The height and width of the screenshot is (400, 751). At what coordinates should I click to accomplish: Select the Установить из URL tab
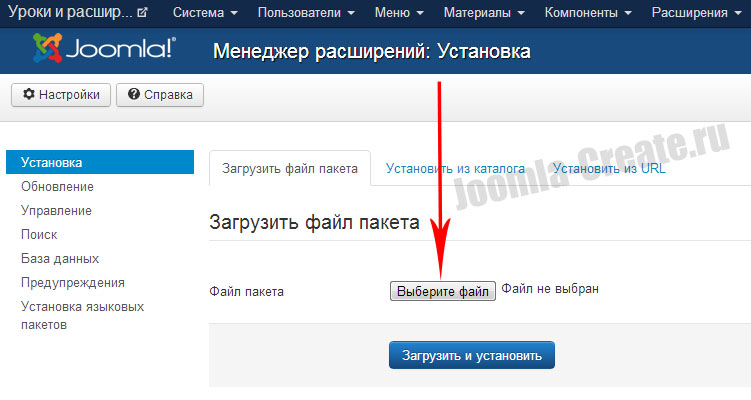click(x=609, y=169)
